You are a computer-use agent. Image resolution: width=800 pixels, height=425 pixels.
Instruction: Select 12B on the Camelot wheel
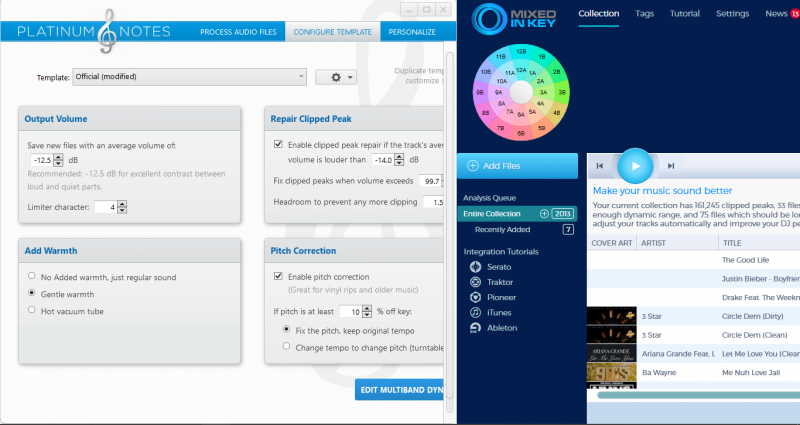point(521,51)
